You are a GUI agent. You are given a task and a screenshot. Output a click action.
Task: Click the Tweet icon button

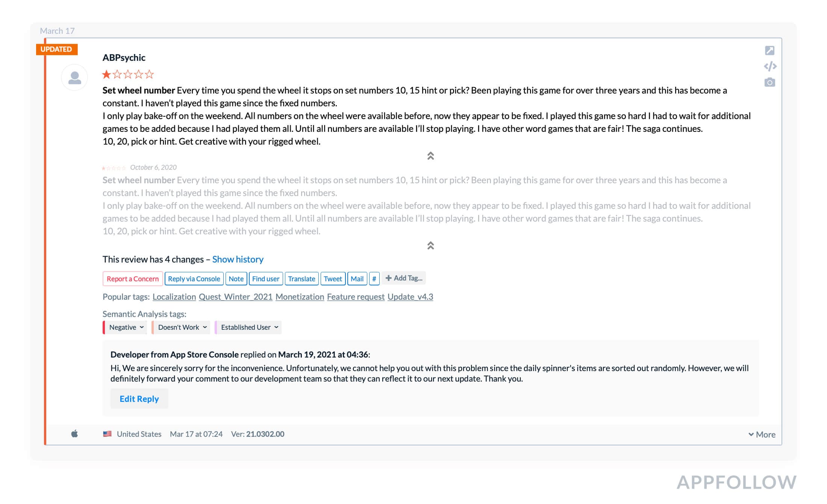(332, 278)
